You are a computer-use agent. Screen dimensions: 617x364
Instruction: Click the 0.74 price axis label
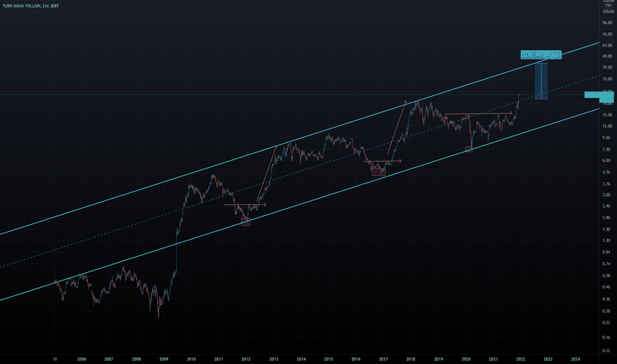click(x=607, y=264)
